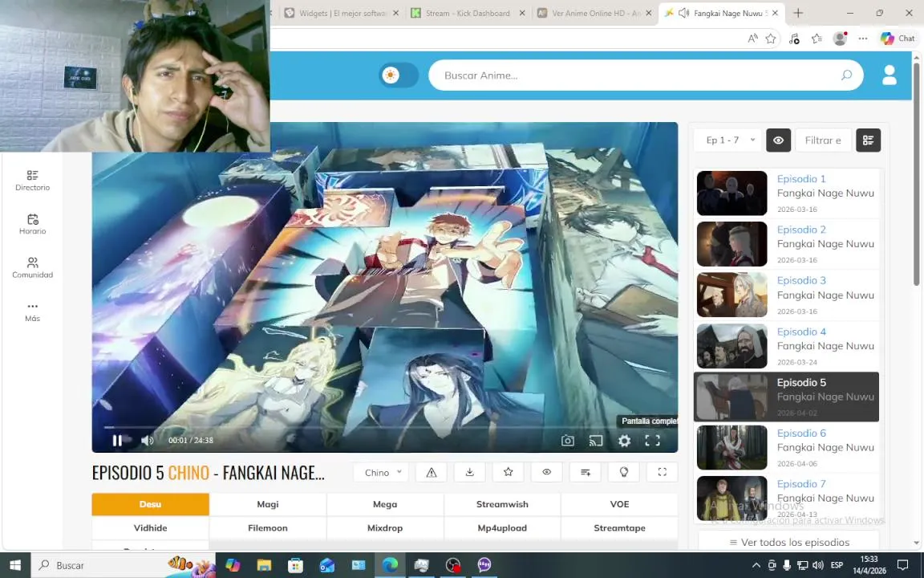
Task: Select the Mp4upload server tab
Action: [502, 528]
